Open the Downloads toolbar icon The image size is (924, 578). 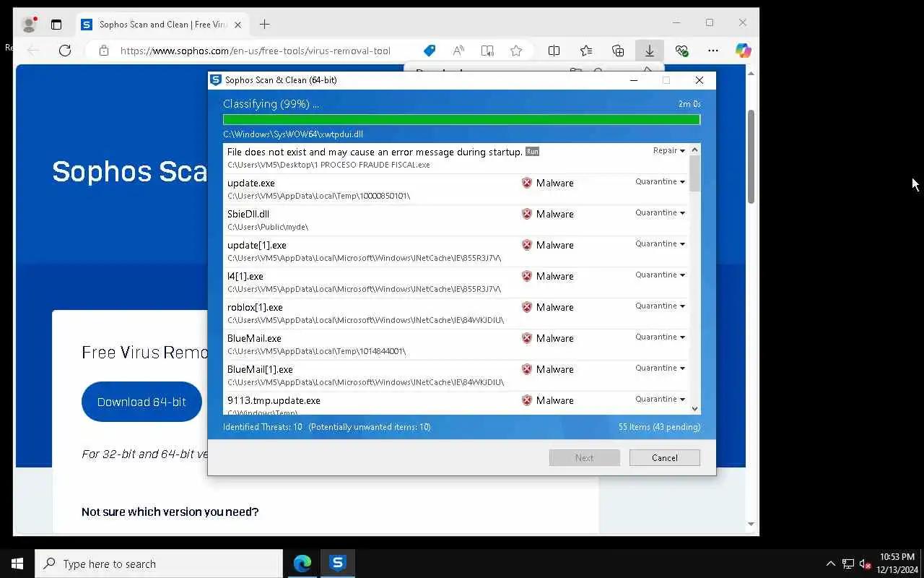tap(650, 51)
